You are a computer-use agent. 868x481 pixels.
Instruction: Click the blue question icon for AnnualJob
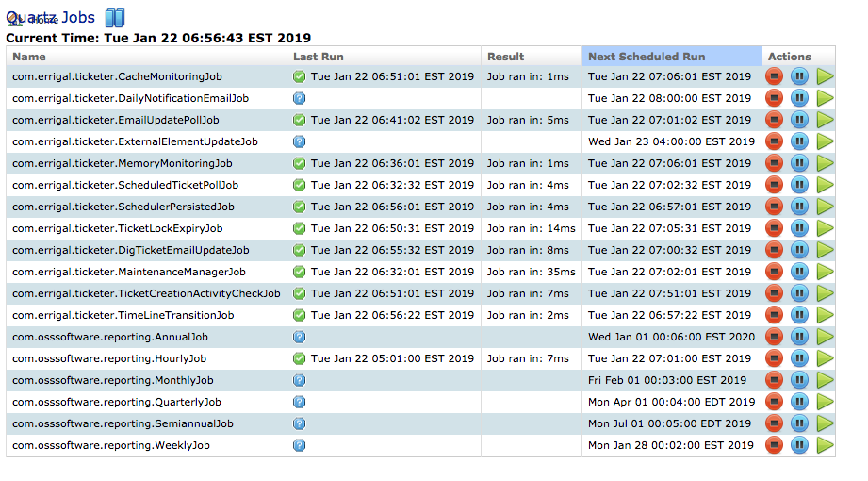tap(300, 337)
